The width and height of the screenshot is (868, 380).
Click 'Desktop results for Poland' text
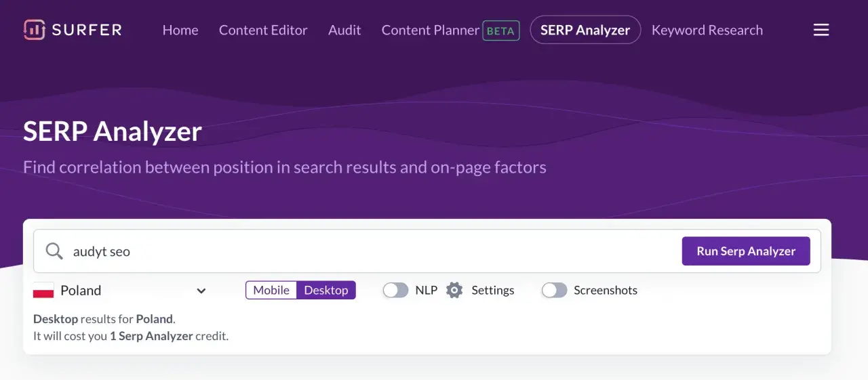click(104, 319)
